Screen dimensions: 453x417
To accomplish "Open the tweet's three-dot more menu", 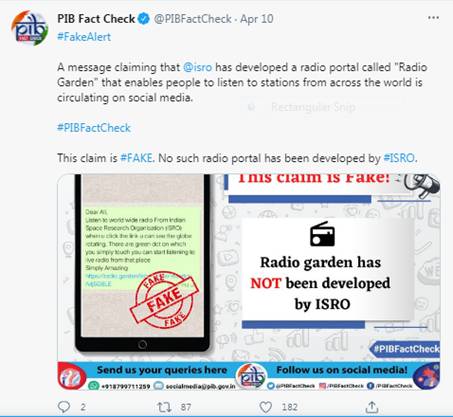I will (x=433, y=18).
